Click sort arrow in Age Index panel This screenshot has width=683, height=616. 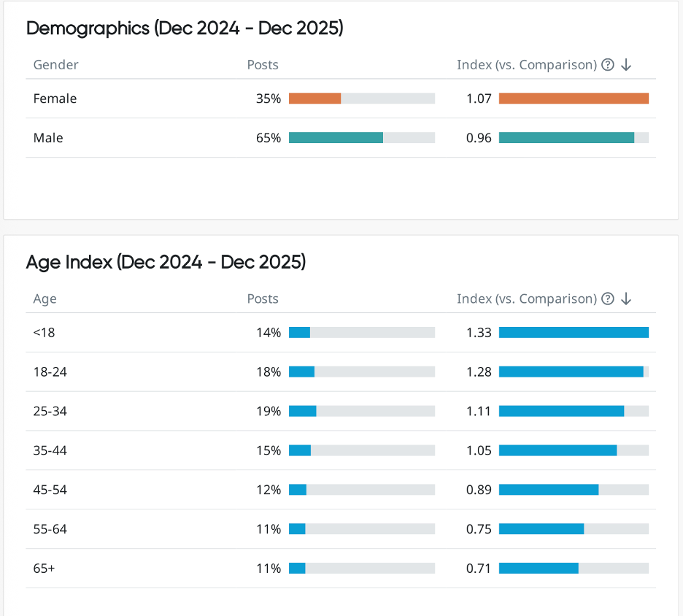(x=626, y=299)
